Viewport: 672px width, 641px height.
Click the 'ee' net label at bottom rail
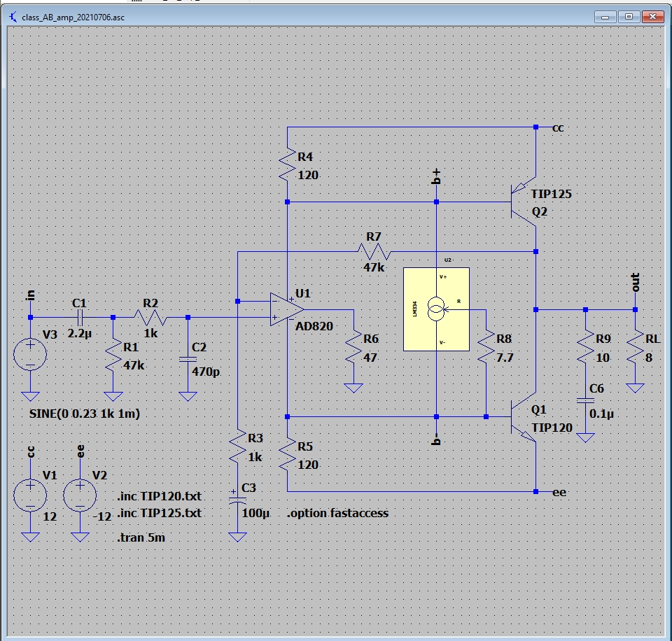point(559,493)
